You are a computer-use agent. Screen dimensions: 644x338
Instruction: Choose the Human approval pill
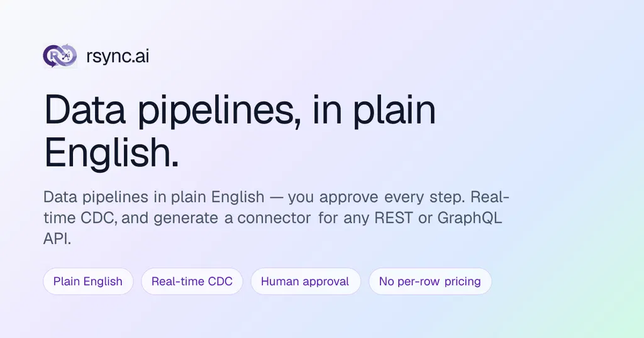tap(305, 281)
